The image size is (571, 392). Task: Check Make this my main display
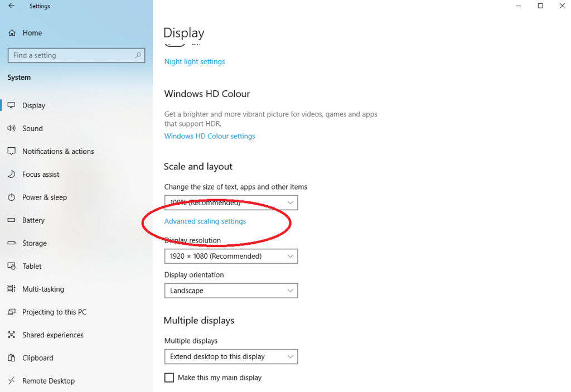[x=169, y=378]
